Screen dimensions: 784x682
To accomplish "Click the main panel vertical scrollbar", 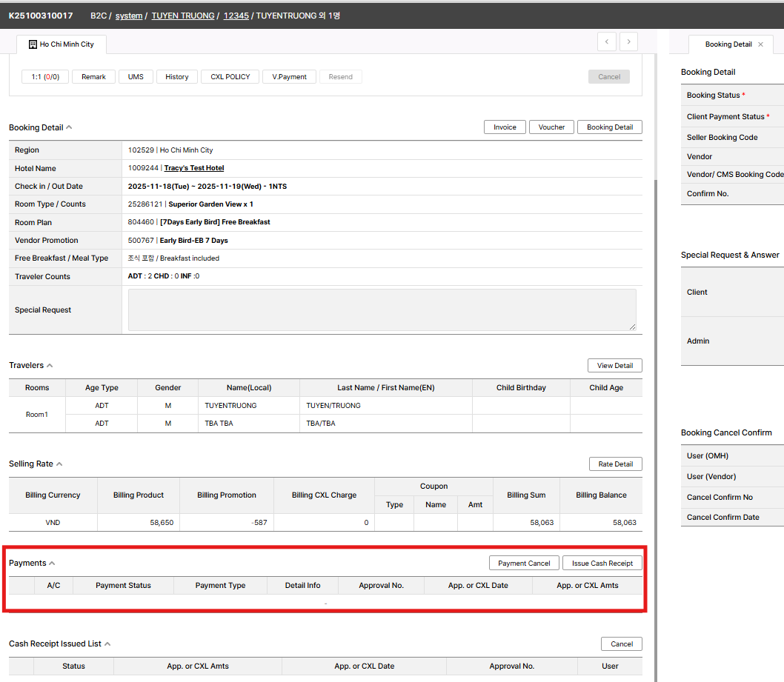I will (x=654, y=370).
